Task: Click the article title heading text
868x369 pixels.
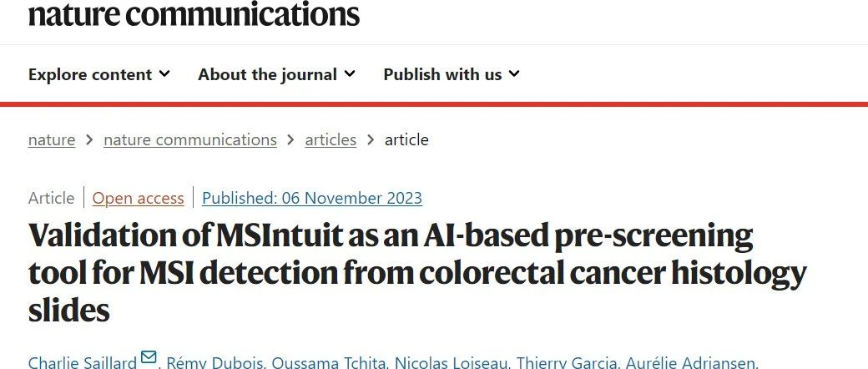Action: click(x=417, y=273)
